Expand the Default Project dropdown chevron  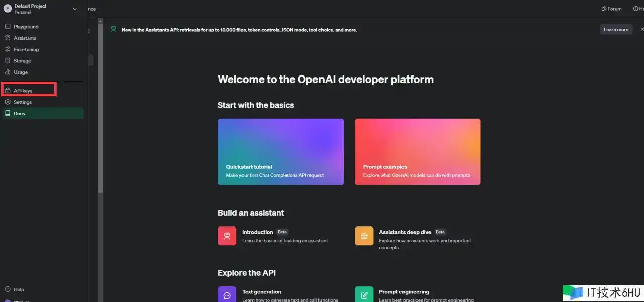(x=75, y=9)
